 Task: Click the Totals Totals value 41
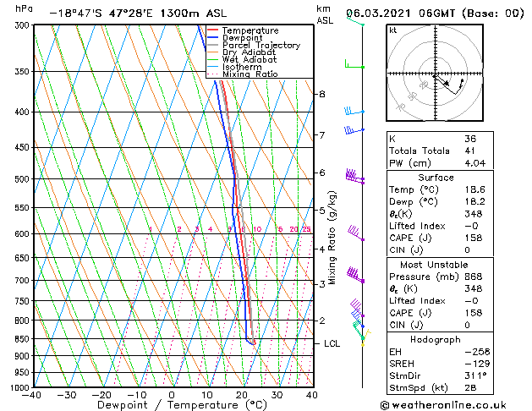(469, 151)
